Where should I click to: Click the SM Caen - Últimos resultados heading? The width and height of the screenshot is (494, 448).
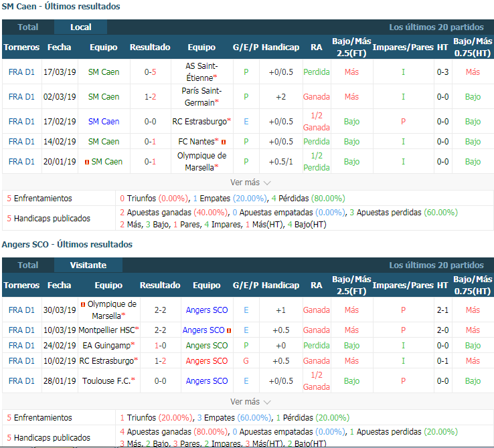click(x=61, y=6)
